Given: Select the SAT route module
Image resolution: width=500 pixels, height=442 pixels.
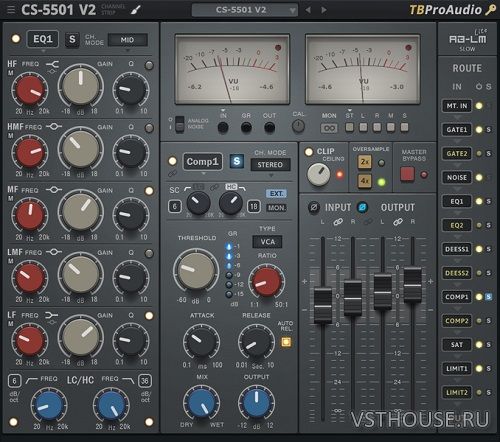Looking at the screenshot, I should pos(457,344).
